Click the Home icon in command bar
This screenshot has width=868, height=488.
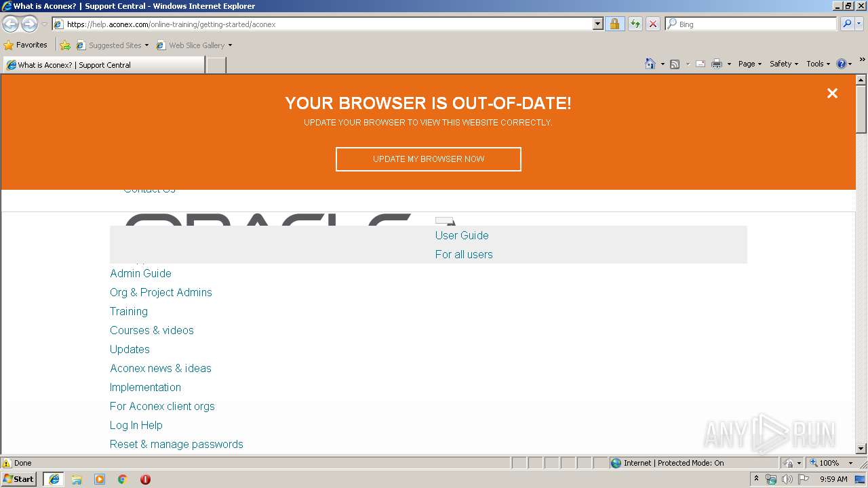pos(650,64)
